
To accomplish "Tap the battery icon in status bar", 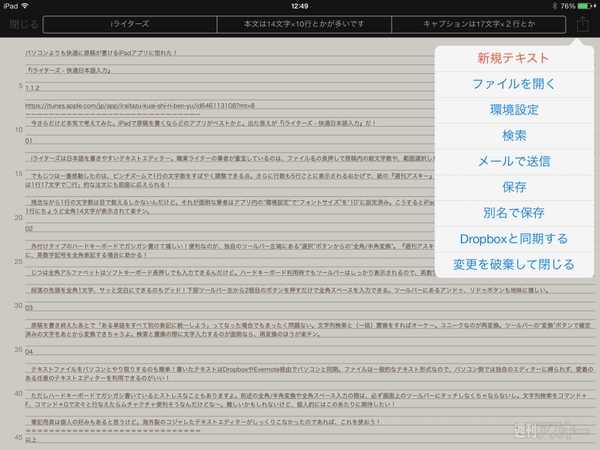I will click(x=585, y=6).
